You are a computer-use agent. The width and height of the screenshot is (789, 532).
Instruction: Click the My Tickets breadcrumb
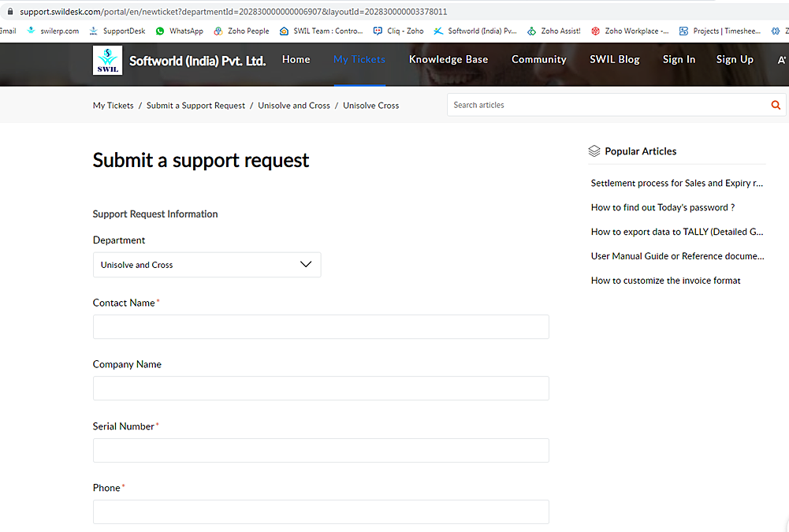point(114,105)
